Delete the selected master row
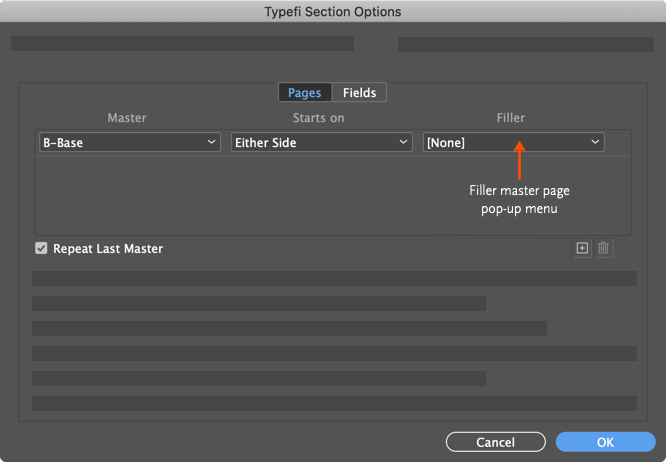Viewport: 666px width, 462px height. [604, 248]
